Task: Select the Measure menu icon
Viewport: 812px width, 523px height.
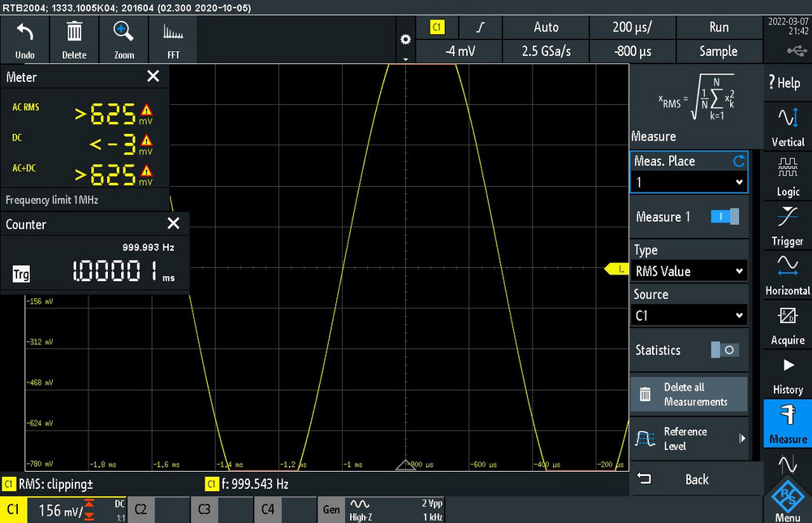Action: tap(787, 424)
